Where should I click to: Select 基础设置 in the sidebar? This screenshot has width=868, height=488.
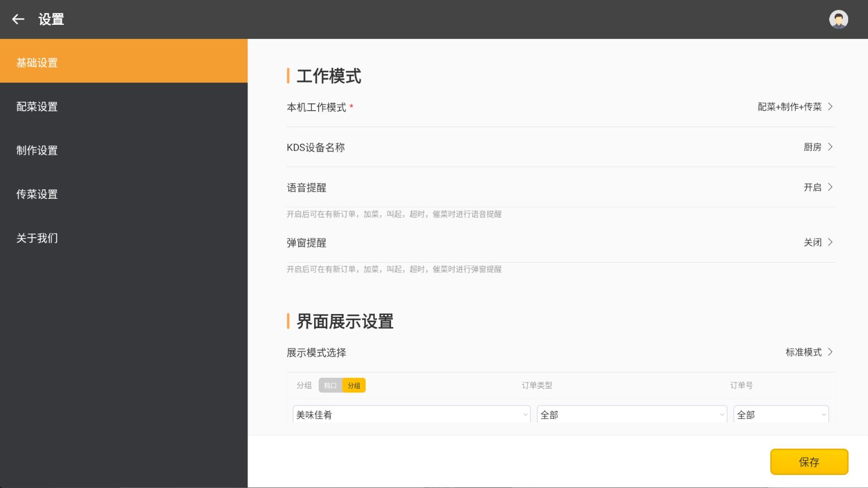[124, 61]
